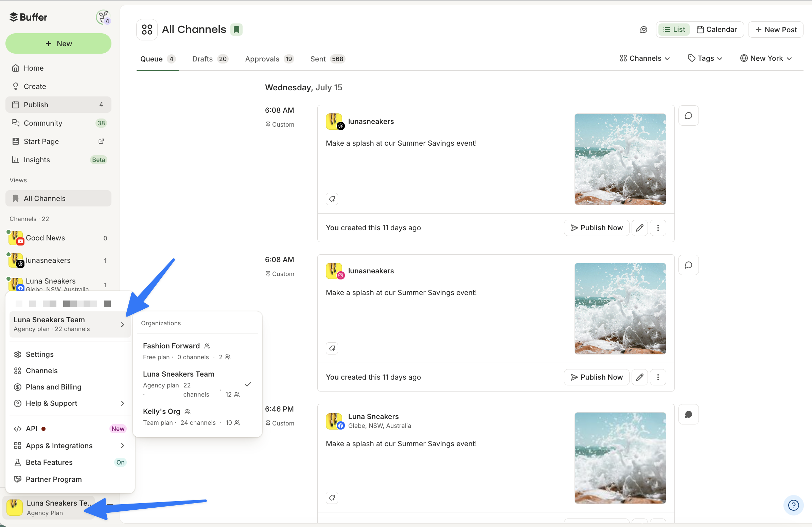Image resolution: width=812 pixels, height=527 pixels.
Task: Click the help question mark bubble
Action: (x=794, y=505)
